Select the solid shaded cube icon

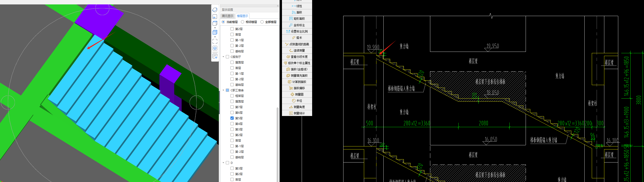215,32
